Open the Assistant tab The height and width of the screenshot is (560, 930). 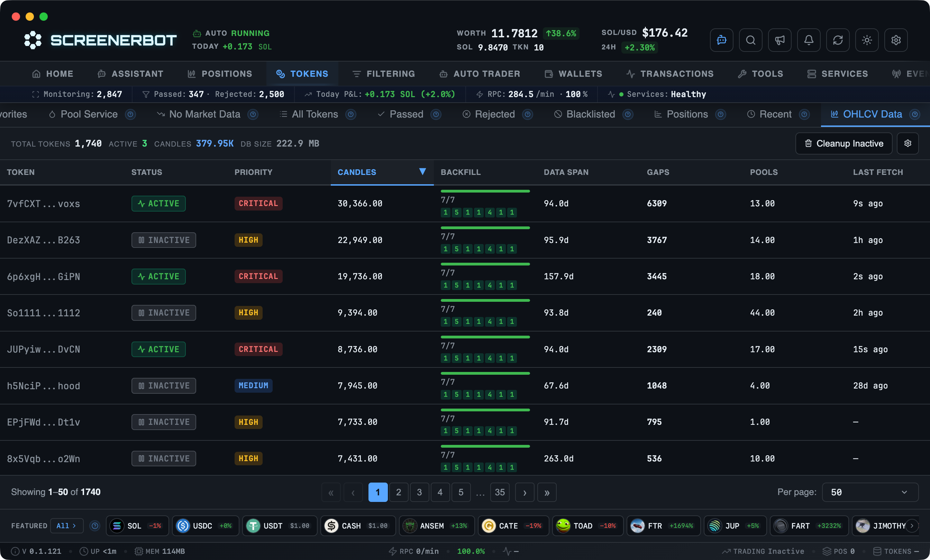pyautogui.click(x=130, y=74)
